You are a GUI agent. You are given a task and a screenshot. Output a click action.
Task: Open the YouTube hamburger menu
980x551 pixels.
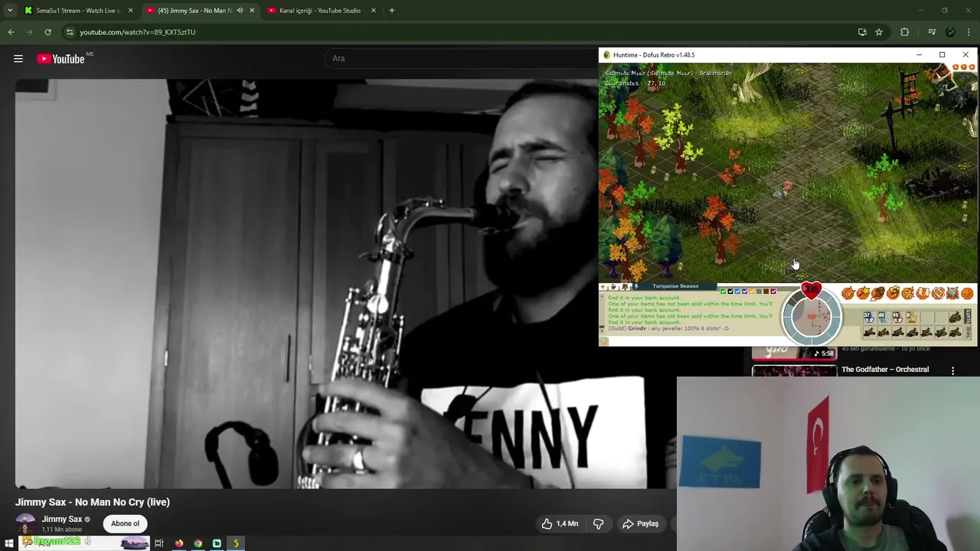pyautogui.click(x=18, y=58)
